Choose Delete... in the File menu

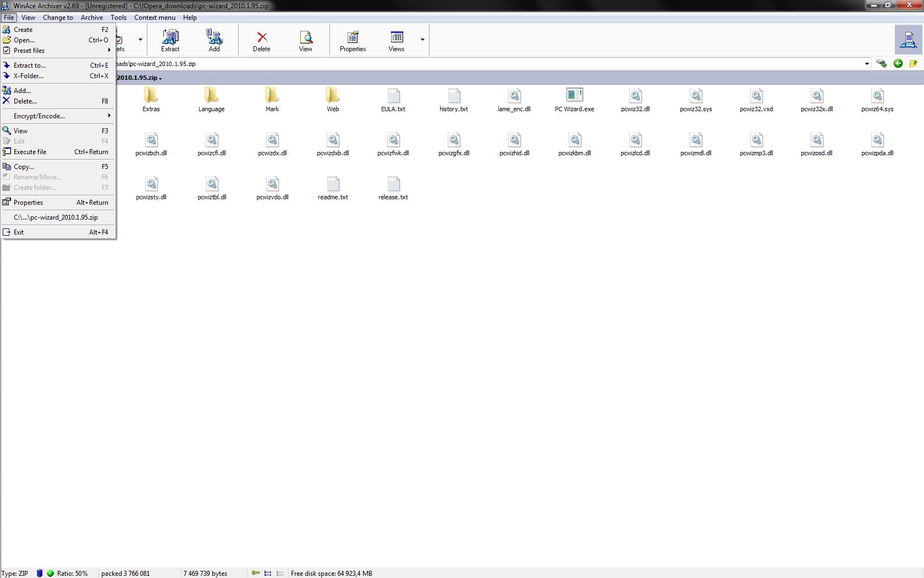pyautogui.click(x=58, y=101)
